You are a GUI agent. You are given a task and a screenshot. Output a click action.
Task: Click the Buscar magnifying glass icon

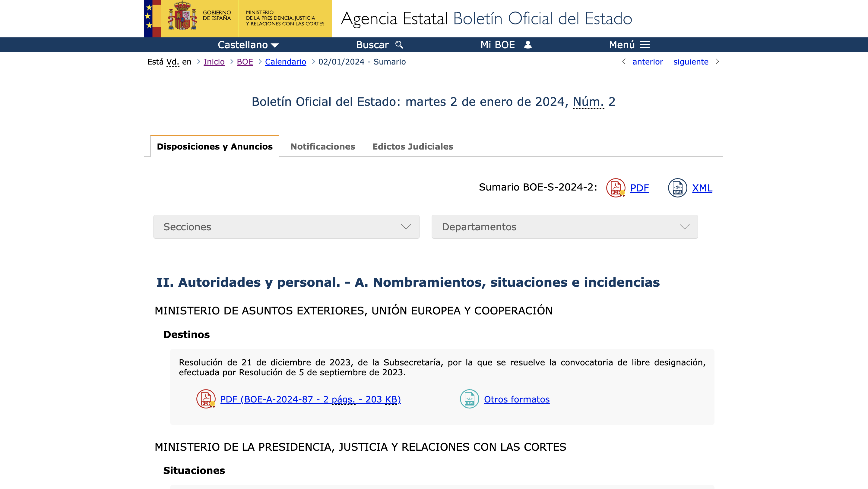tap(399, 45)
